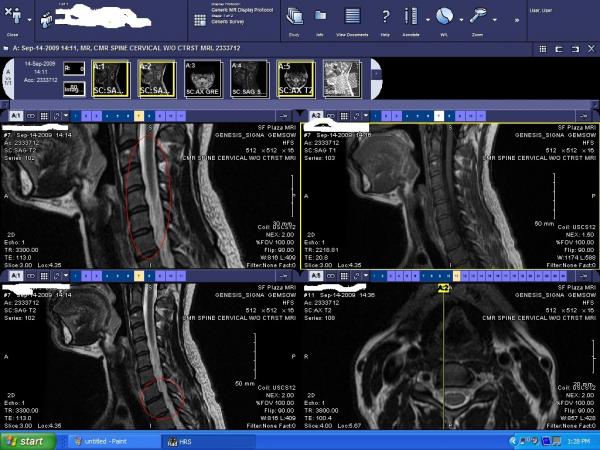Open the W/L presets dropdown arrow

462,19
